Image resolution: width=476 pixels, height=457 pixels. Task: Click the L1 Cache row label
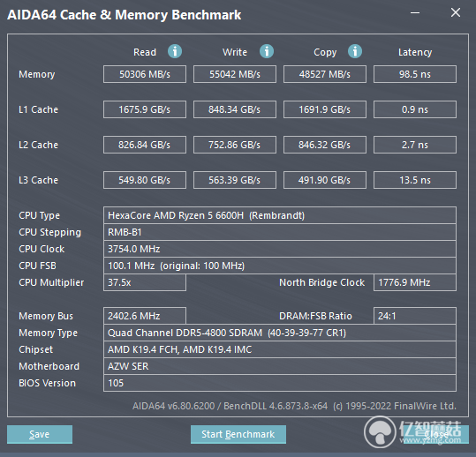[38, 109]
